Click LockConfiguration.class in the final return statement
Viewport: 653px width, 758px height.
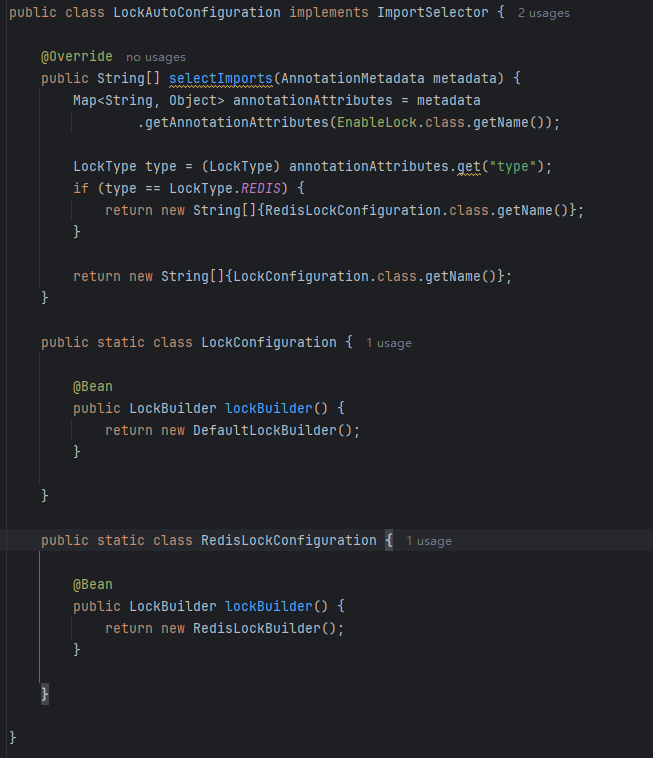pyautogui.click(x=325, y=276)
